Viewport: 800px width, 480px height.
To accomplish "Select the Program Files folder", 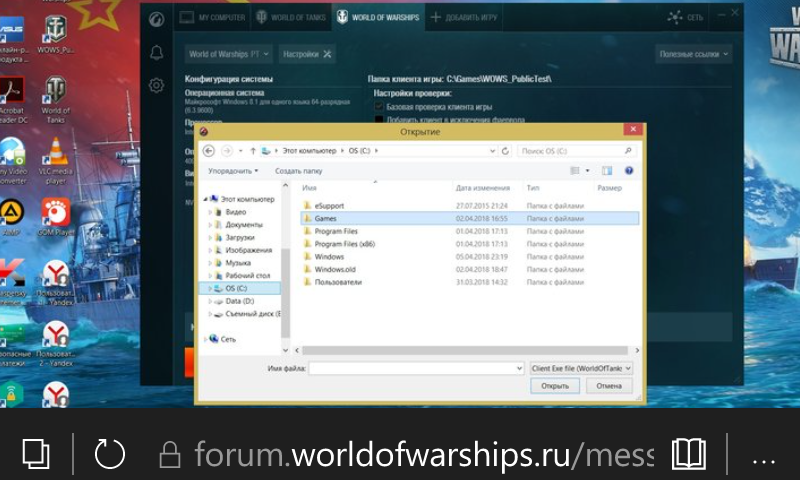I will 336,231.
